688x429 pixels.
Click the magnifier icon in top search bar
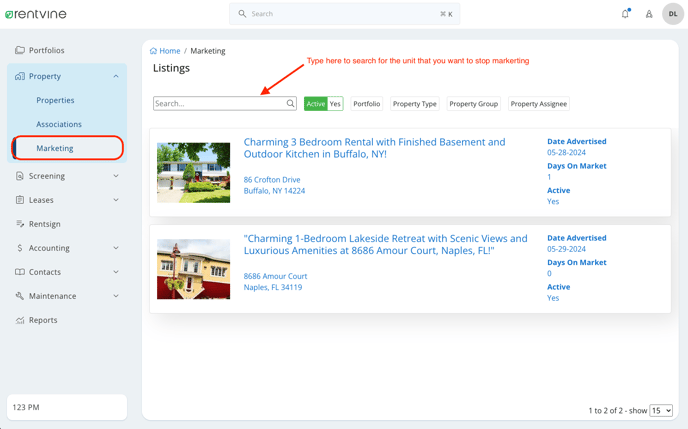click(x=242, y=14)
